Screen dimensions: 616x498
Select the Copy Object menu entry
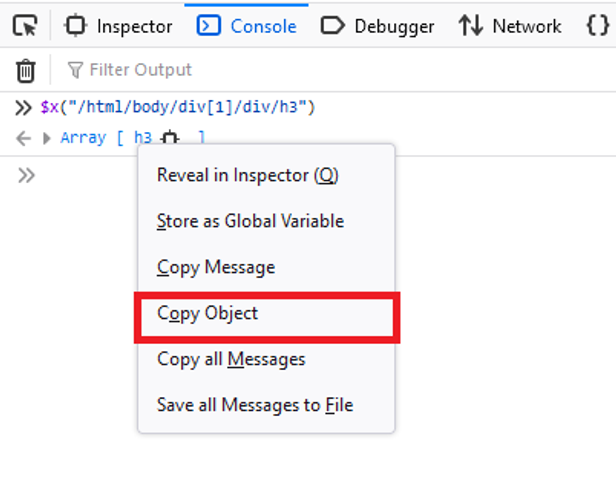coord(208,313)
